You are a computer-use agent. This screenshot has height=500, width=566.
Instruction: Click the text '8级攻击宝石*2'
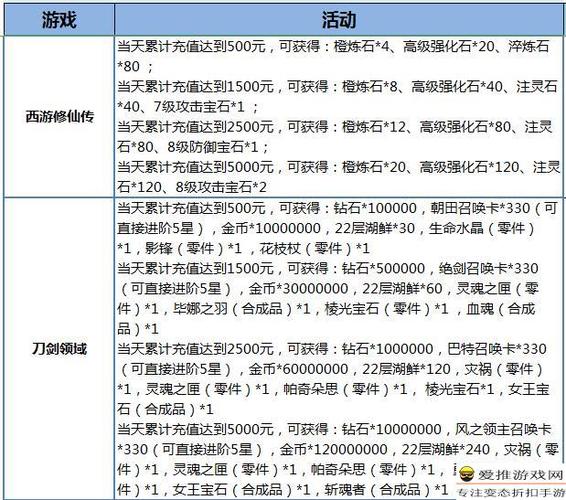coord(221,187)
